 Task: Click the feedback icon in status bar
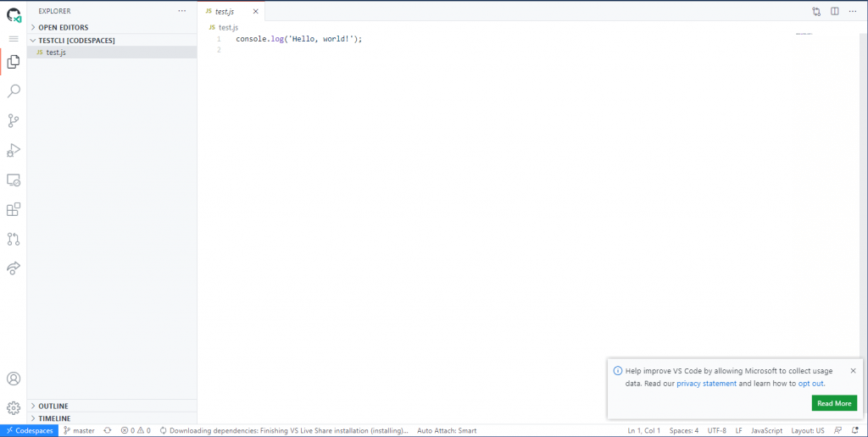838,430
